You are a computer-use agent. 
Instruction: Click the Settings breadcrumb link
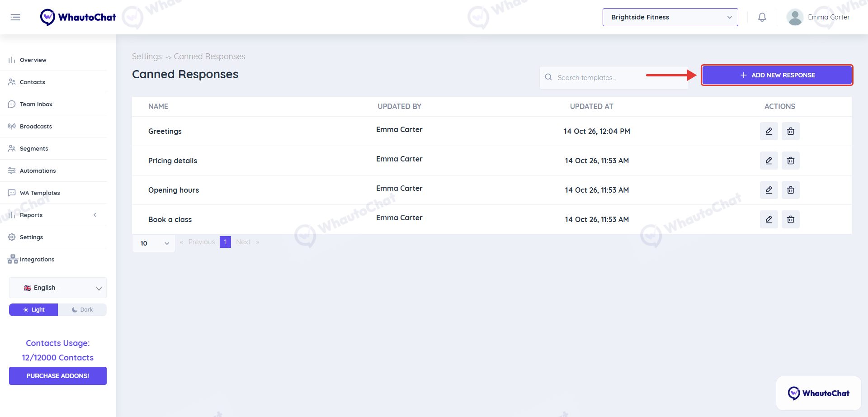pos(147,57)
